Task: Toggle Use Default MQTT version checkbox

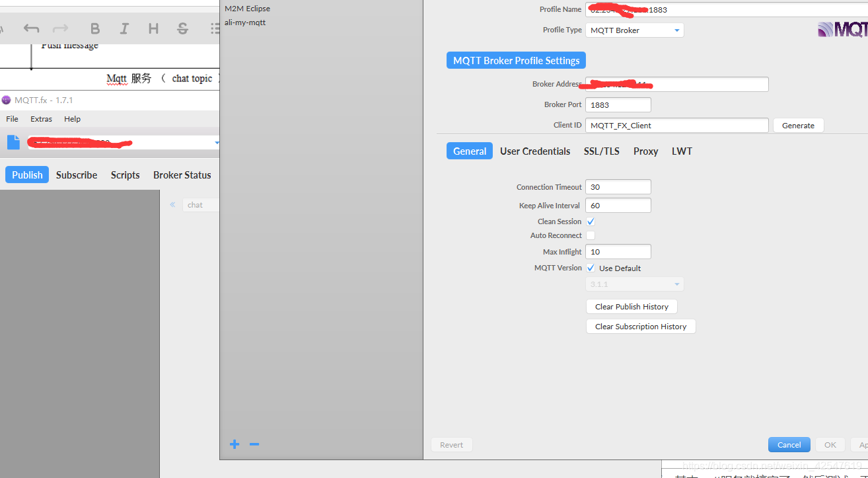Action: [591, 268]
